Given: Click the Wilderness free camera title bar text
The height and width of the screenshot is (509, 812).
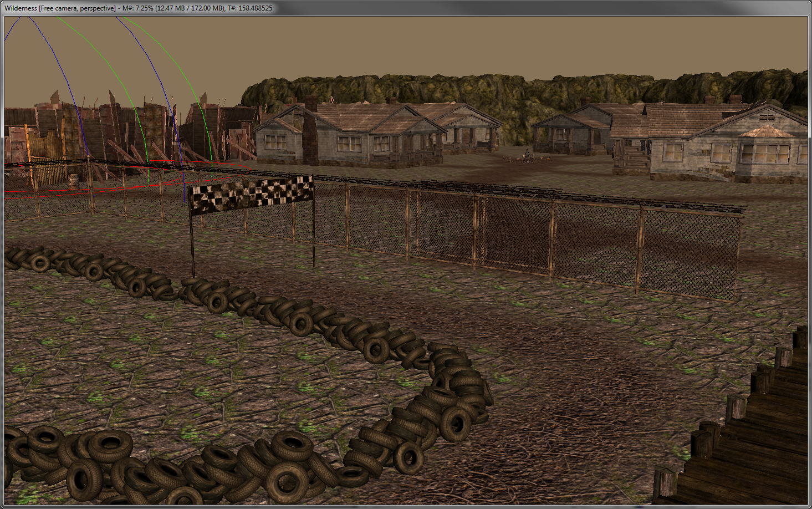Looking at the screenshot, I should 139,8.
